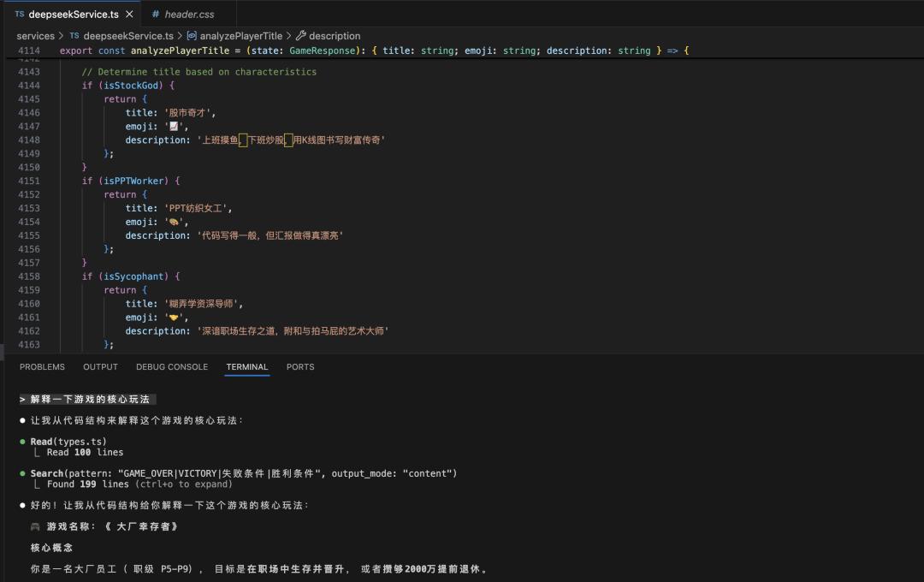
Task: Click TypeScript icon on deepseekService.ts tab
Action: pos(20,15)
